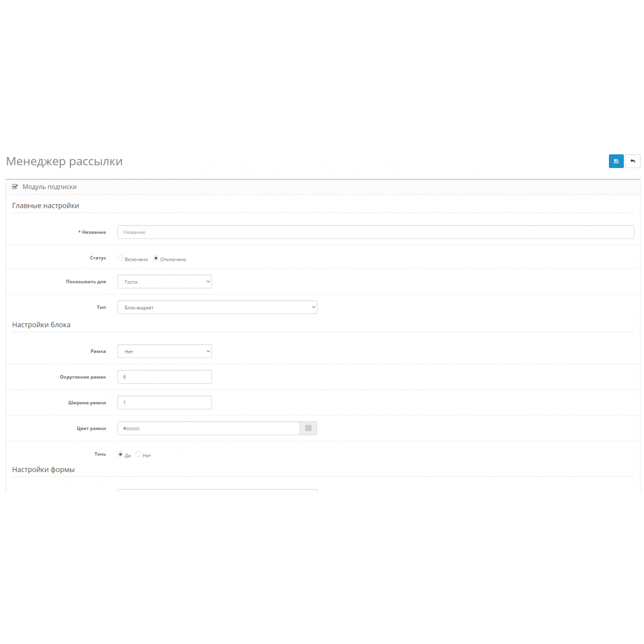Viewport: 644px width, 644px height.
Task: Select the Отключено status radio button
Action: tap(156, 259)
